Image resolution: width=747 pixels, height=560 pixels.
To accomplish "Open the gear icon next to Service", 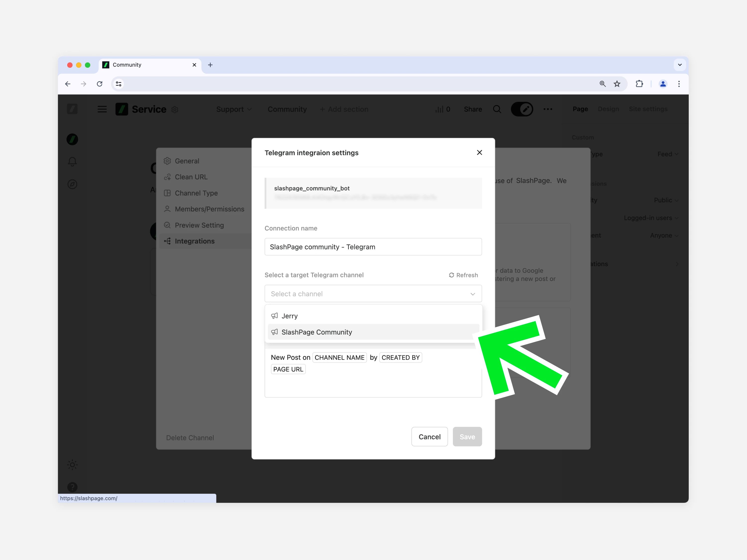I will click(x=175, y=109).
